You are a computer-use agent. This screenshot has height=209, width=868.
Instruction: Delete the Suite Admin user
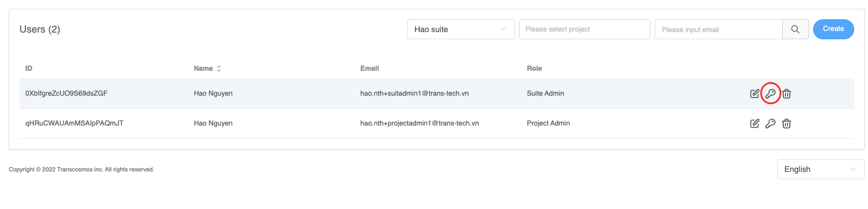coord(787,93)
